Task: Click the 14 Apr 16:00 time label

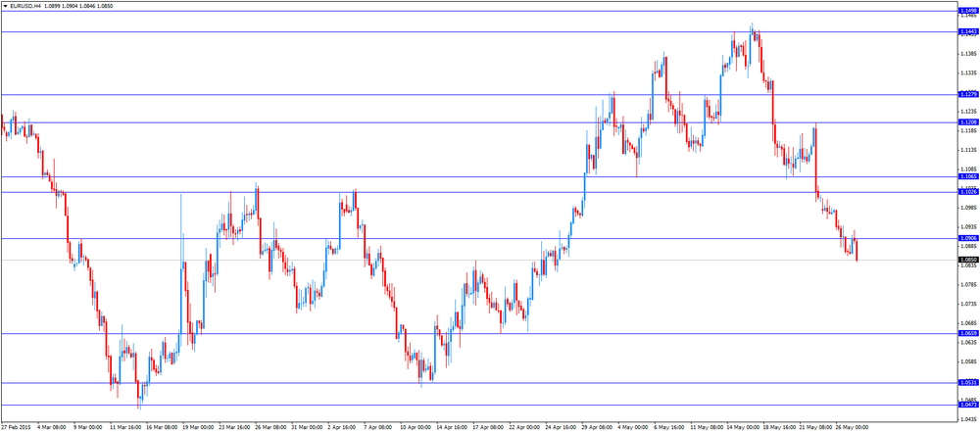Action: tap(452, 428)
